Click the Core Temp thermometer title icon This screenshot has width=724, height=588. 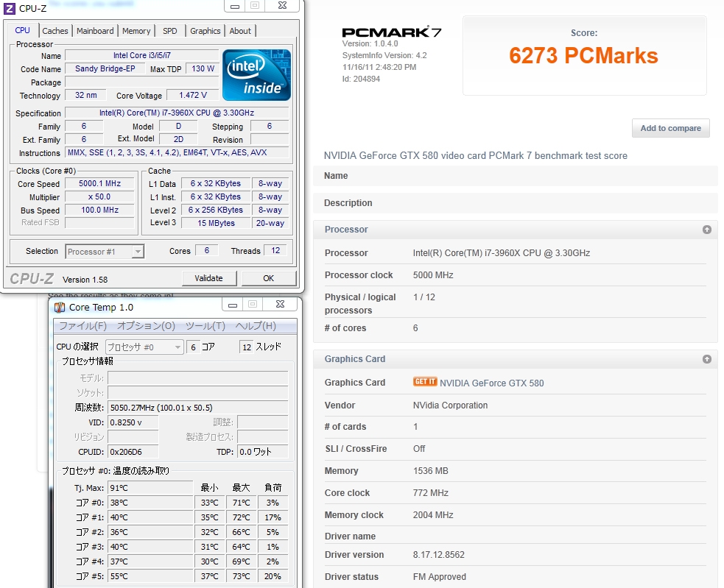(60, 307)
